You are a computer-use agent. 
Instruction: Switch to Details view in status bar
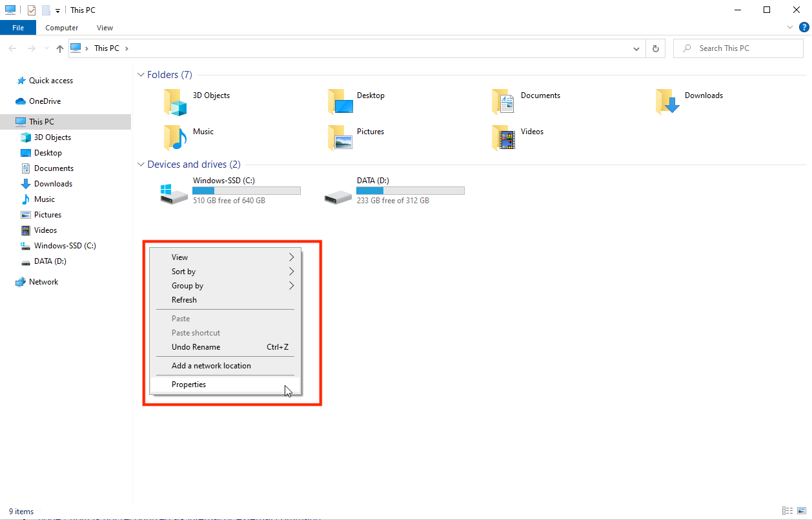tap(787, 511)
